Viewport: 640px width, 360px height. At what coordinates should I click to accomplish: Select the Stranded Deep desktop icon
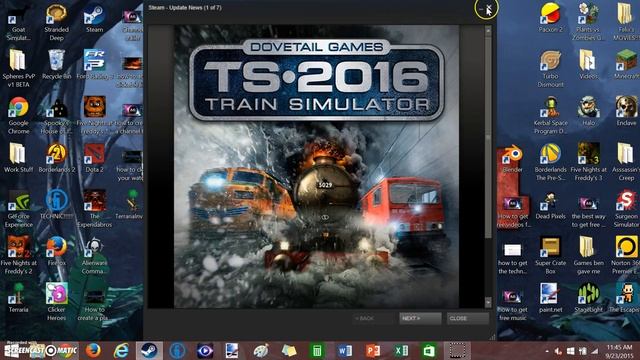[x=56, y=23]
